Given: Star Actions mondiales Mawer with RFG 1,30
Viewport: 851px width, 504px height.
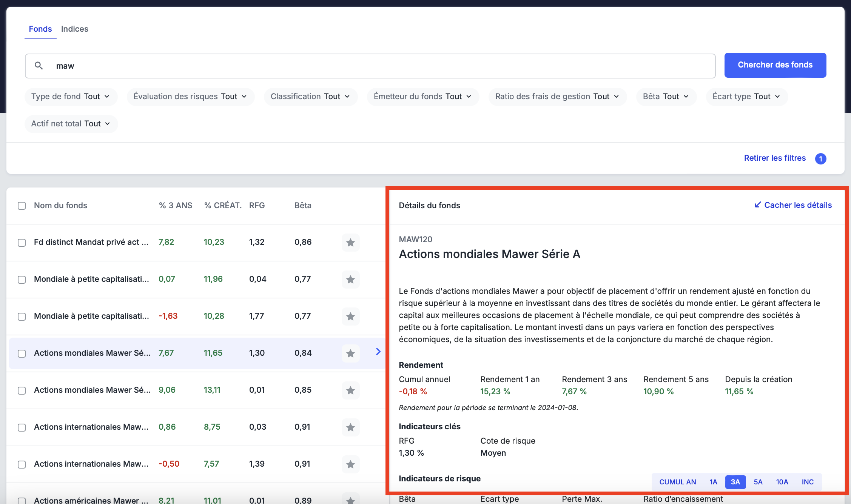Looking at the screenshot, I should click(x=350, y=353).
